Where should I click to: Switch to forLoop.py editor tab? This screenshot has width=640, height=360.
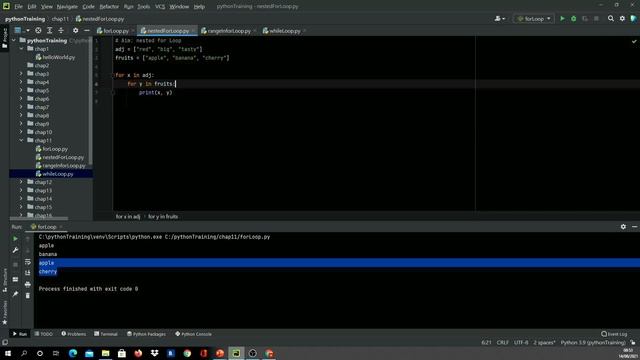click(116, 31)
